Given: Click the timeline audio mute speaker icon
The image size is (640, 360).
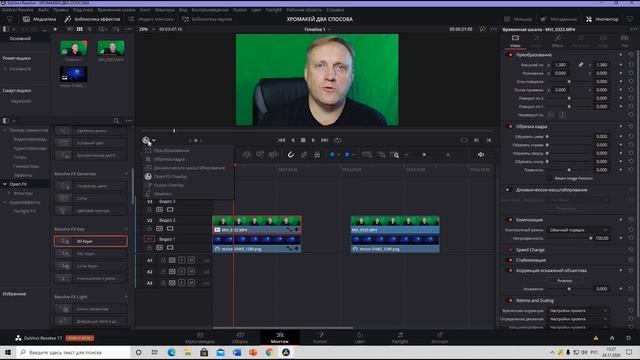Looking at the screenshot, I should [481, 155].
